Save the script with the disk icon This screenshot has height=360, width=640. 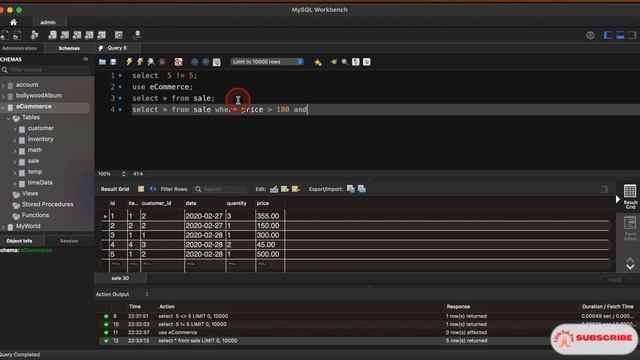[x=113, y=62]
